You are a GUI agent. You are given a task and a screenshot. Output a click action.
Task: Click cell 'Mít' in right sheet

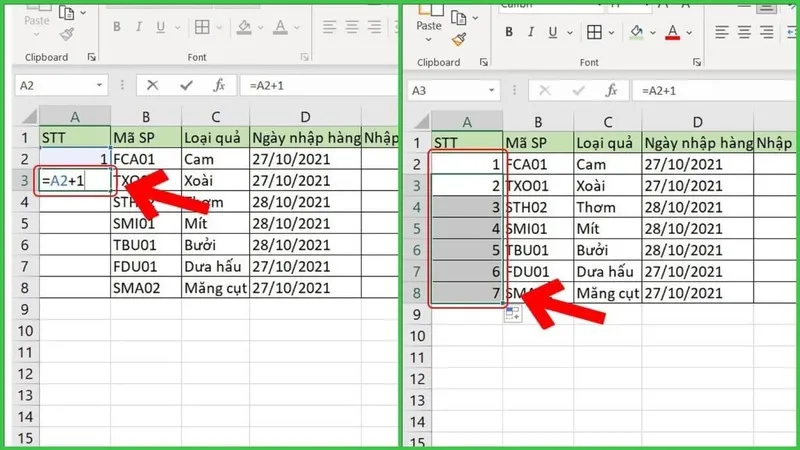pos(608,229)
